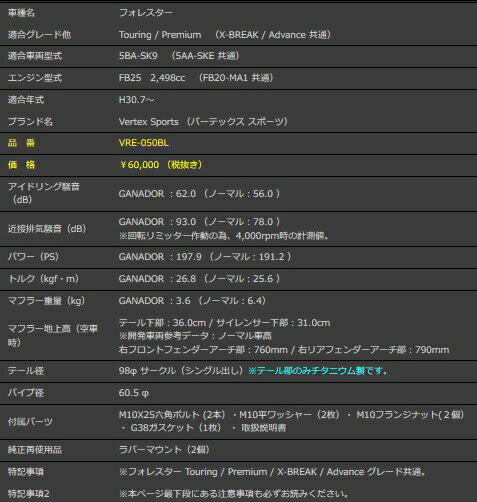Viewport: 477px width, 502px height.
Task: Select the パワー (PS) label
Action: click(33, 257)
